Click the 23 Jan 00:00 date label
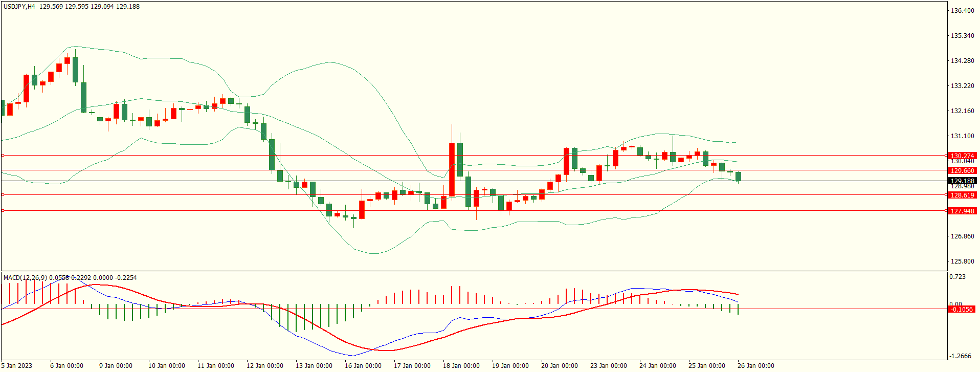This screenshot has height=372, width=980. (609, 365)
